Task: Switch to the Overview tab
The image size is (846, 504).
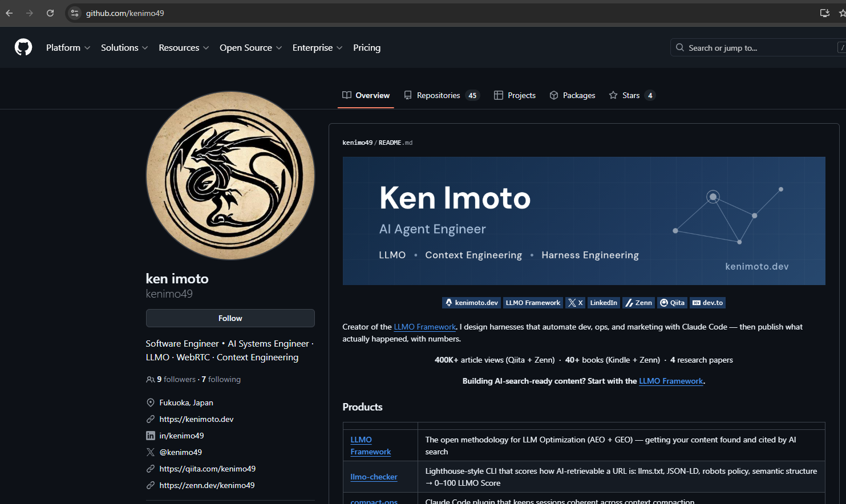Action: [366, 95]
